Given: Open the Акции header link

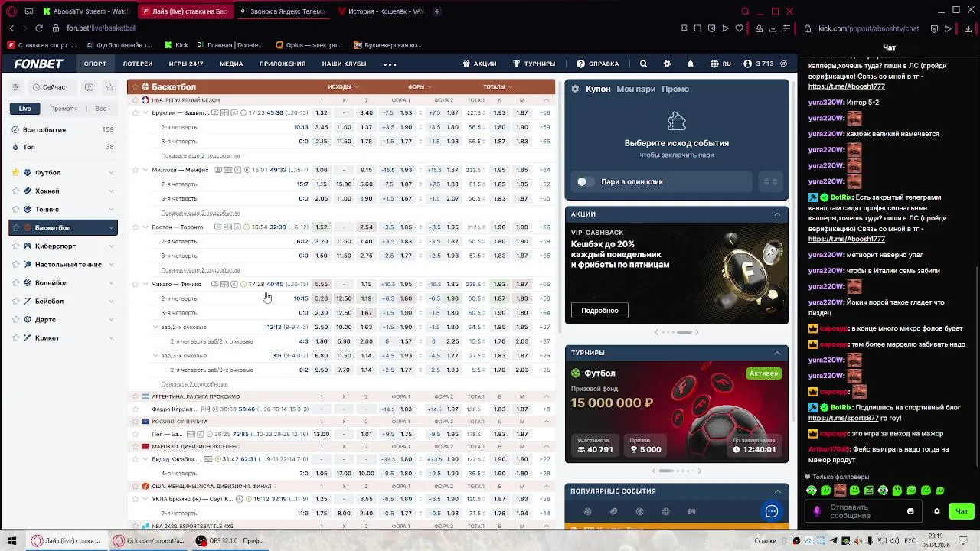Looking at the screenshot, I should (480, 64).
